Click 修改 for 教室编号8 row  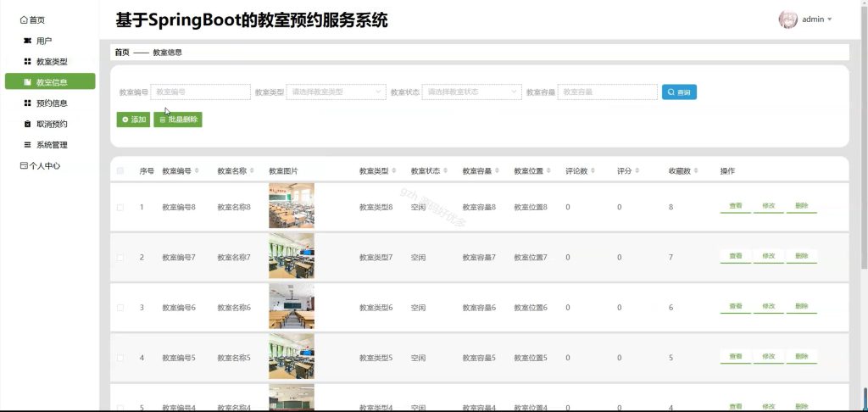tap(768, 206)
